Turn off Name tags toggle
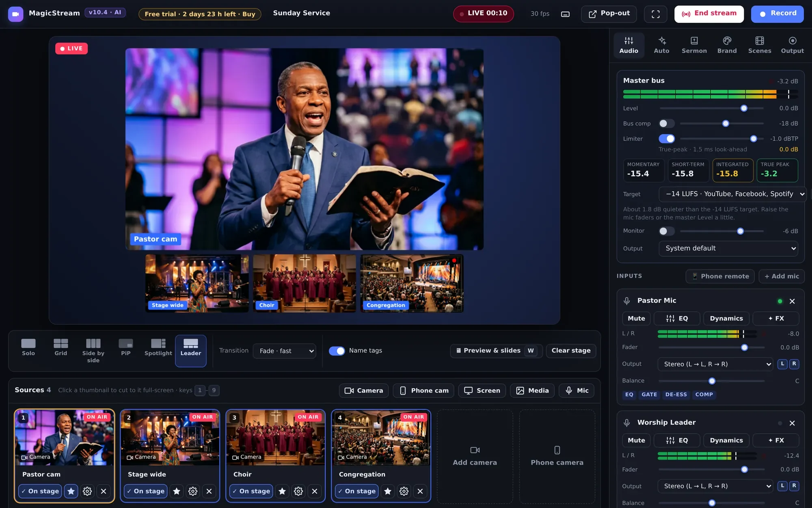The height and width of the screenshot is (508, 812). (337, 351)
